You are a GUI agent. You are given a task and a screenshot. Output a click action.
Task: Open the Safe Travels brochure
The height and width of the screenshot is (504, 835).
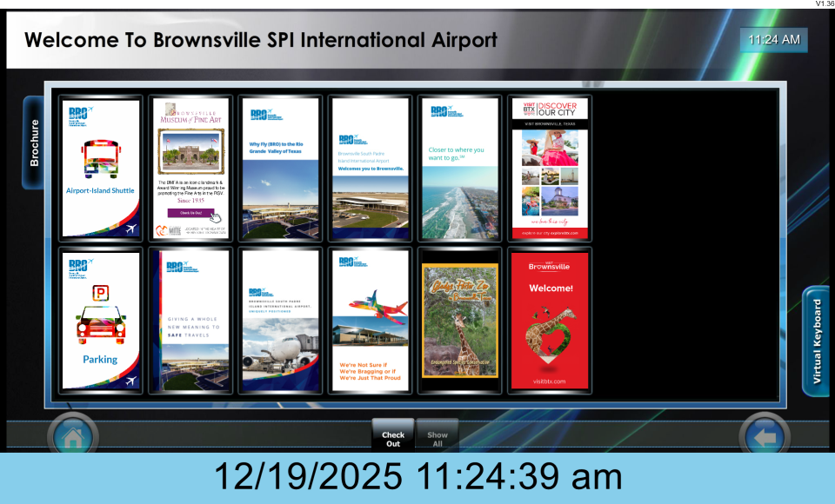(190, 320)
